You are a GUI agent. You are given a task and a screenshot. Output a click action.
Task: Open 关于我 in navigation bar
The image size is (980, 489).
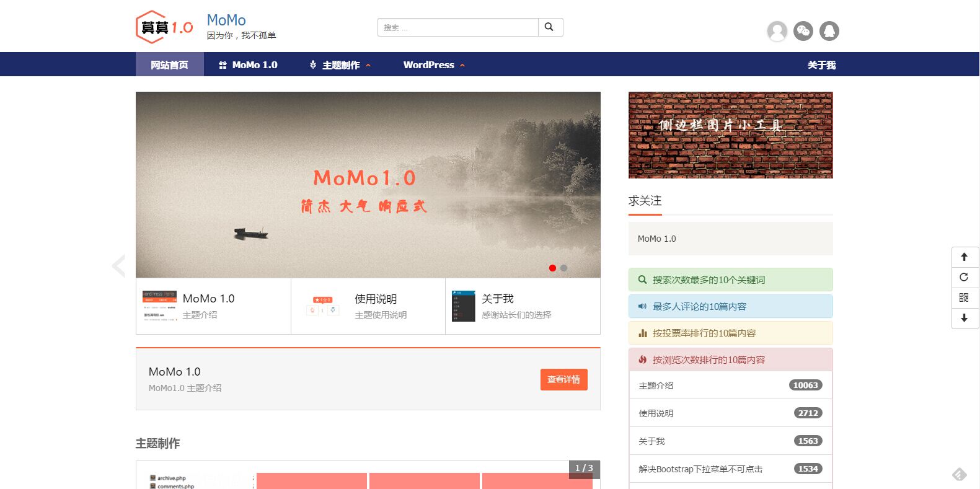821,65
